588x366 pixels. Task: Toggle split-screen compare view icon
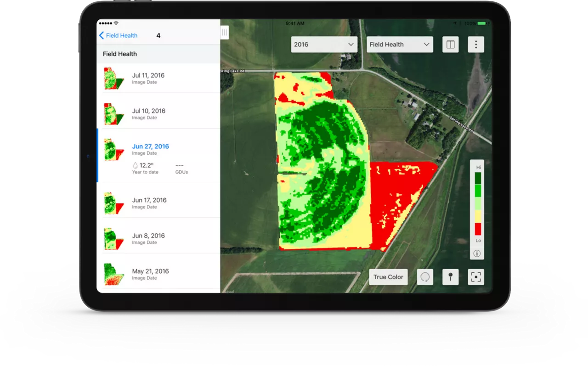coord(451,45)
